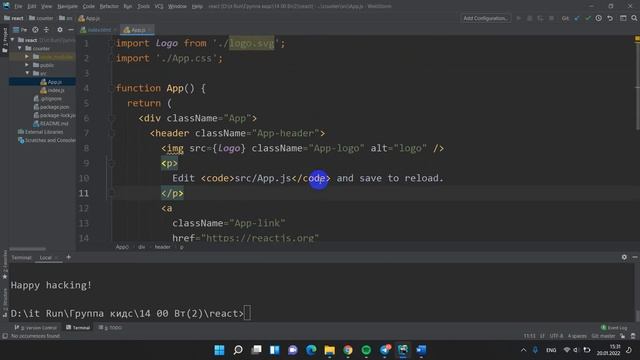This screenshot has height=360, width=640.
Task: Click the Git update project arrow icon
Action: click(x=577, y=18)
